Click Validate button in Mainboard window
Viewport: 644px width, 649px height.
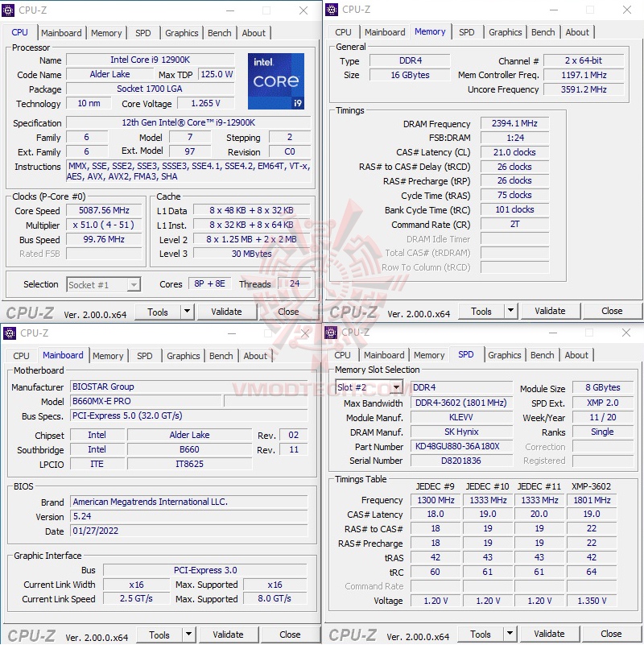click(228, 635)
